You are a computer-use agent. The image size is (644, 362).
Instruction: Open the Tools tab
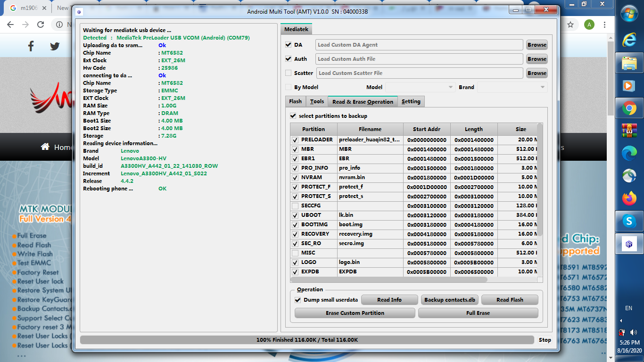coord(317,101)
